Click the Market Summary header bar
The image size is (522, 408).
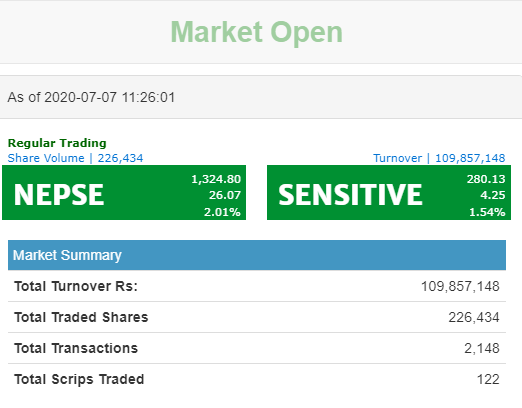coord(257,255)
